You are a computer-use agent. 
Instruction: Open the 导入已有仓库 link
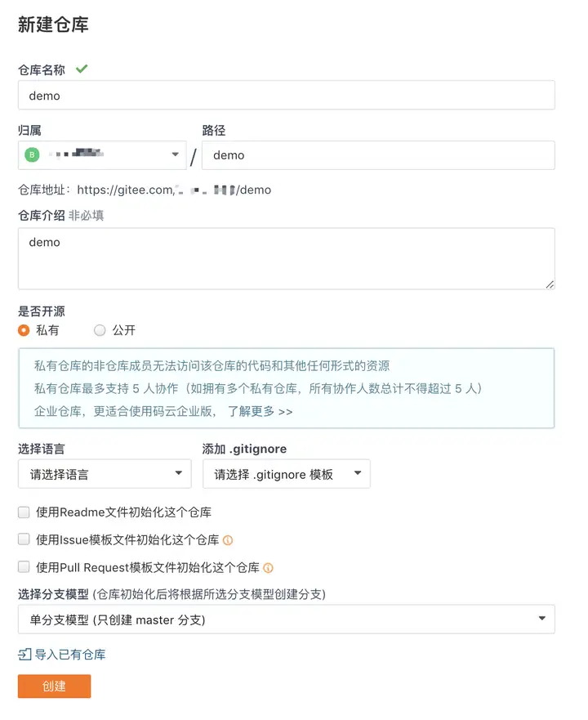pos(70,655)
